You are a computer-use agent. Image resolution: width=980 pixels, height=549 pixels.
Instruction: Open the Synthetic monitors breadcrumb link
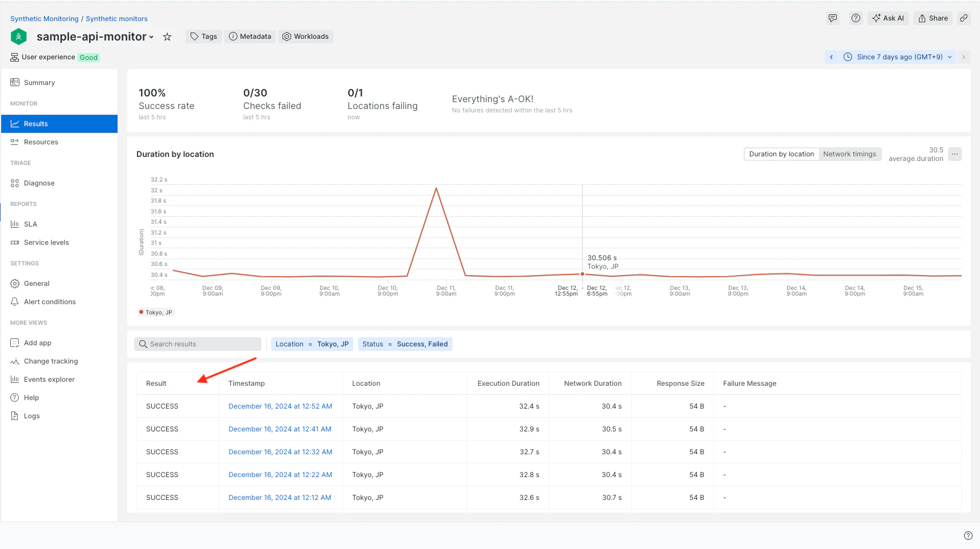pyautogui.click(x=116, y=19)
